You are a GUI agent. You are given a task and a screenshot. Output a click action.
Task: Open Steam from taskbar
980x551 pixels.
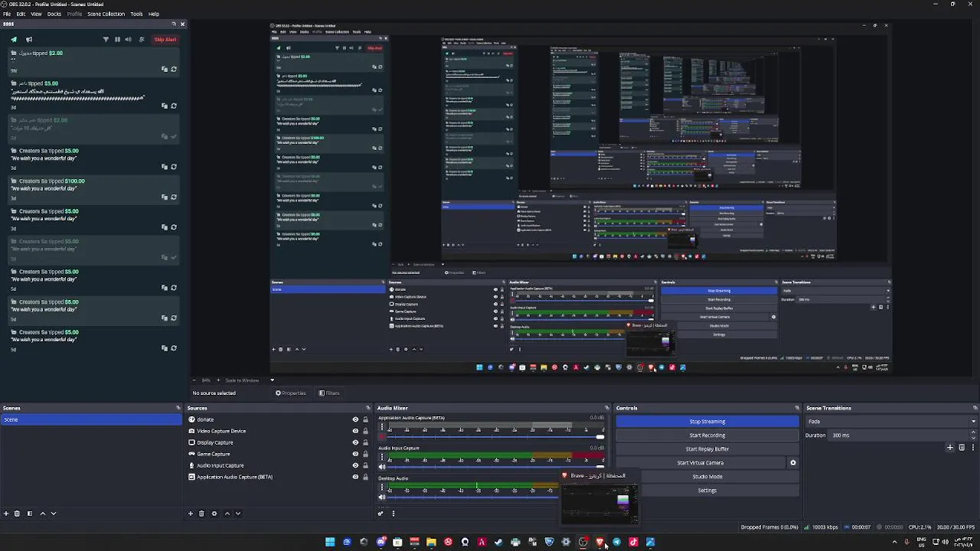pyautogui.click(x=498, y=542)
